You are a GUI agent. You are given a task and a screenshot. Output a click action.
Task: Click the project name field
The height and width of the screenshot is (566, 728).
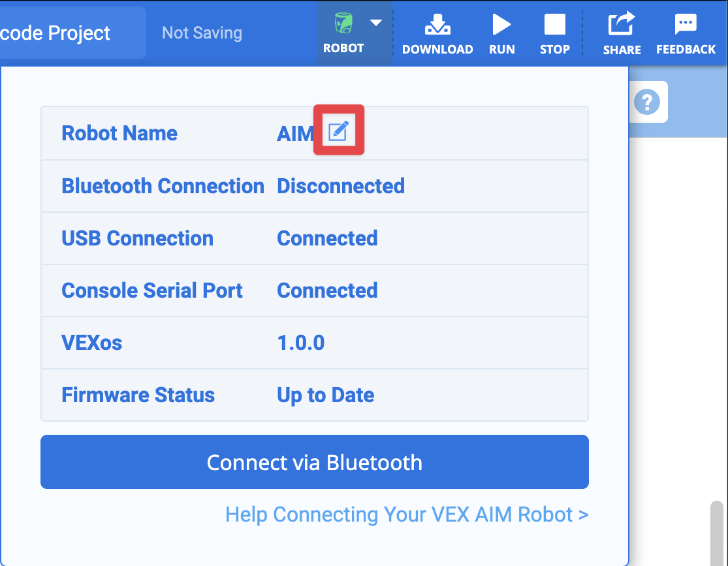point(55,33)
